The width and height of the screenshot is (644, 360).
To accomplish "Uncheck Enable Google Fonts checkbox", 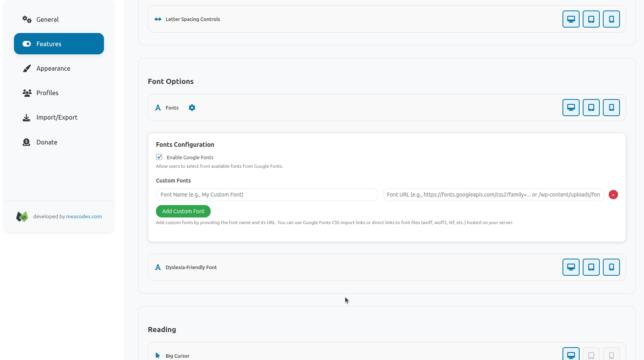I will point(159,157).
